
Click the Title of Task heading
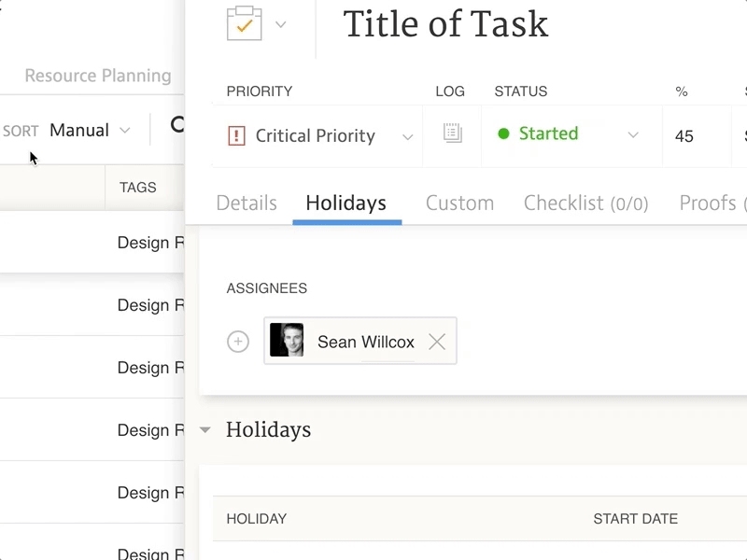click(445, 24)
